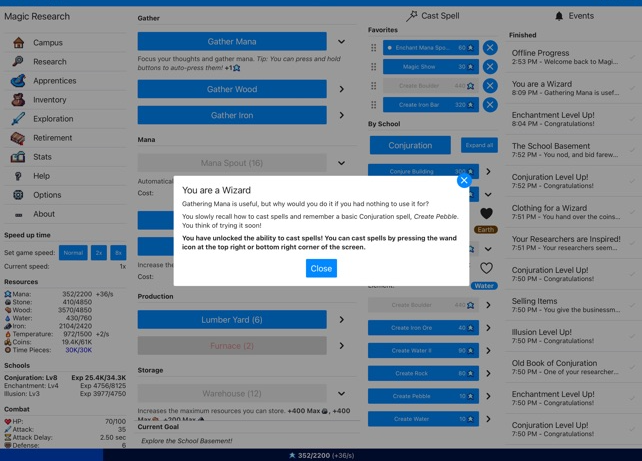Image resolution: width=642 pixels, height=461 pixels.
Task: Open the Campus menu item
Action: pos(66,43)
